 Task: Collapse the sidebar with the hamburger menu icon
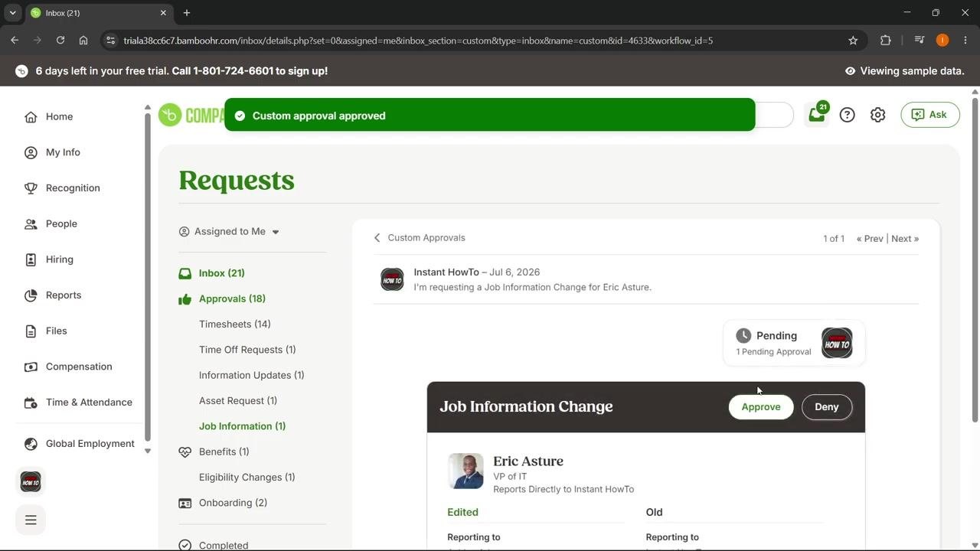coord(31,520)
